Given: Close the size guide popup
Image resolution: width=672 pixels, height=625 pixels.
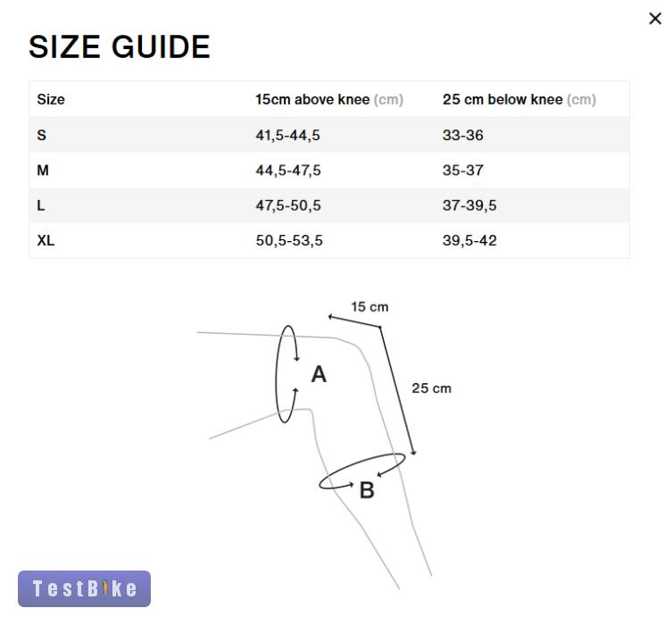Looking at the screenshot, I should tap(654, 19).
